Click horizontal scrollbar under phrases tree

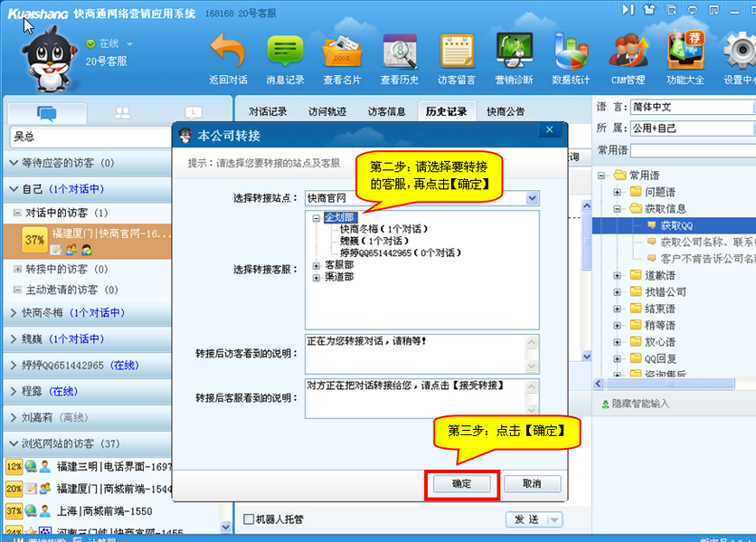[x=670, y=384]
